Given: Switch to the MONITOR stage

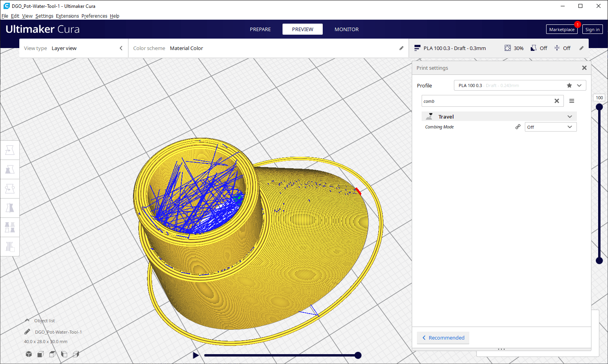Looking at the screenshot, I should (346, 29).
